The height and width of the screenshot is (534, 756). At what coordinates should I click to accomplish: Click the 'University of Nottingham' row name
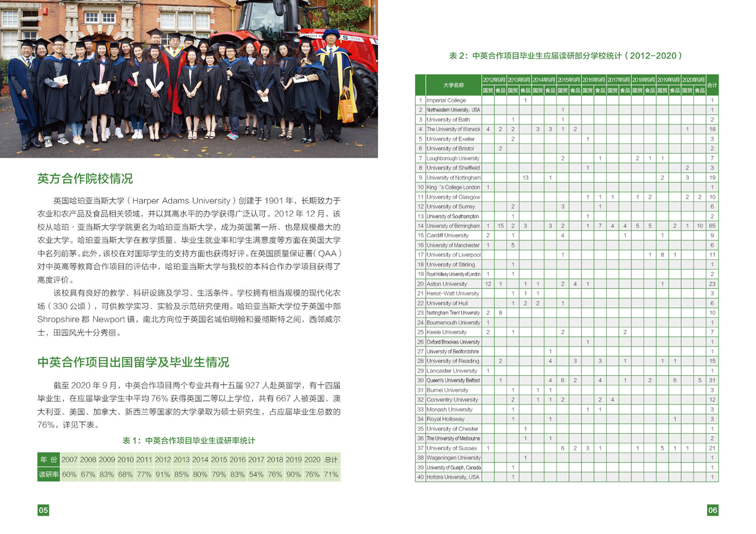pos(453,177)
